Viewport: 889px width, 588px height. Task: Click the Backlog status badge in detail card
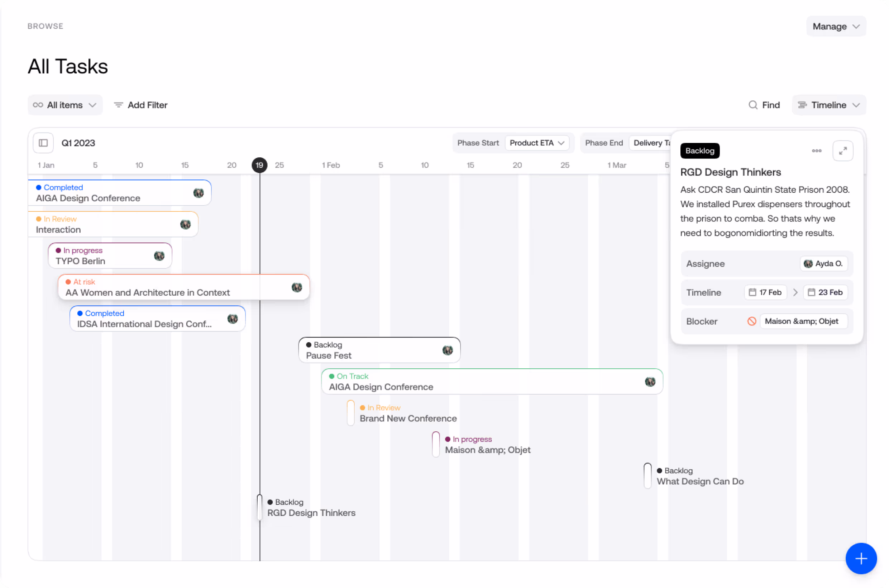699,151
